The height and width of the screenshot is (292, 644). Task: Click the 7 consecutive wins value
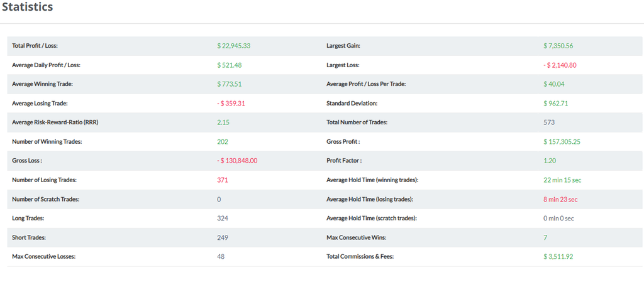(545, 237)
